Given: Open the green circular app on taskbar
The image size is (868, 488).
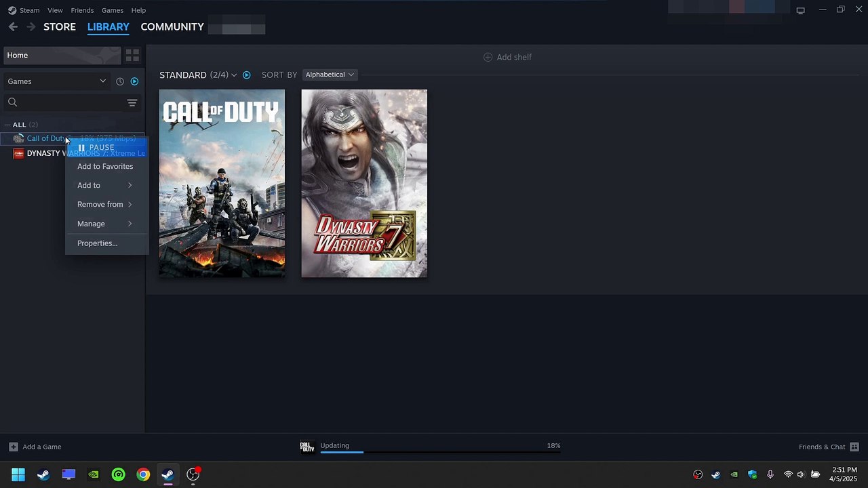Looking at the screenshot, I should (x=119, y=474).
